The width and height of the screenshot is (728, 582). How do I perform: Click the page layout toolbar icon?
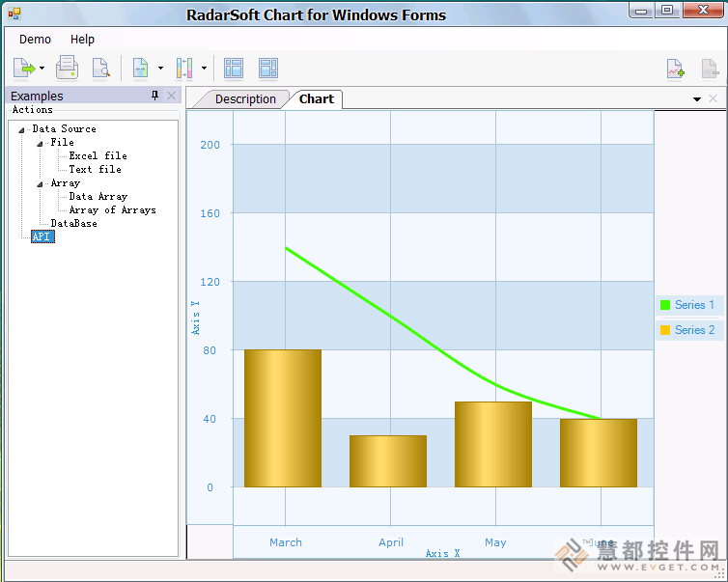(x=140, y=68)
